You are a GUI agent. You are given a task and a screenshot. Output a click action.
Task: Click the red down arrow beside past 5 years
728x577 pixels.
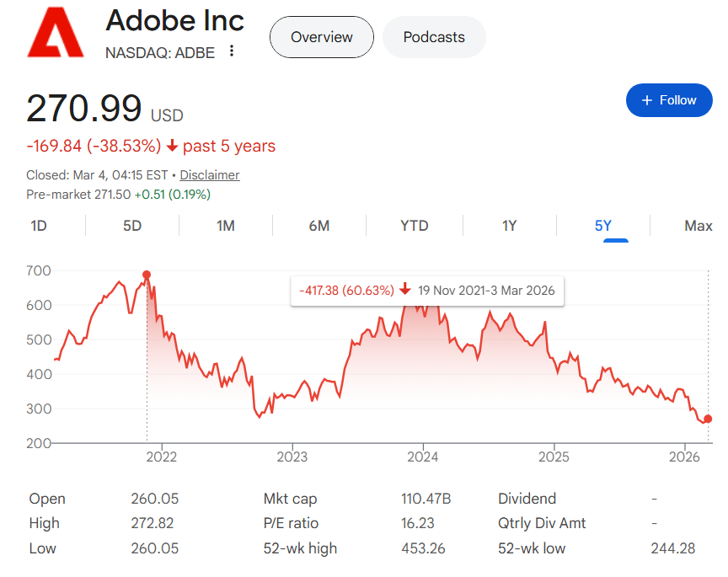tap(173, 147)
